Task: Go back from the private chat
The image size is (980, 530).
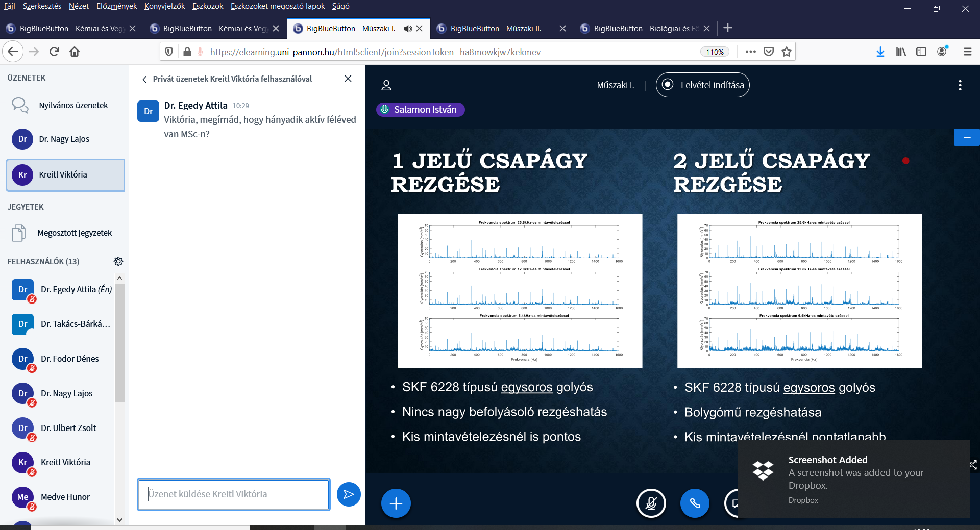Action: point(145,79)
